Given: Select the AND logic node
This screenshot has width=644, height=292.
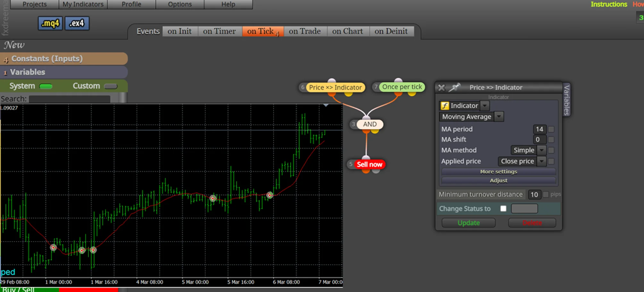Looking at the screenshot, I should pyautogui.click(x=370, y=124).
